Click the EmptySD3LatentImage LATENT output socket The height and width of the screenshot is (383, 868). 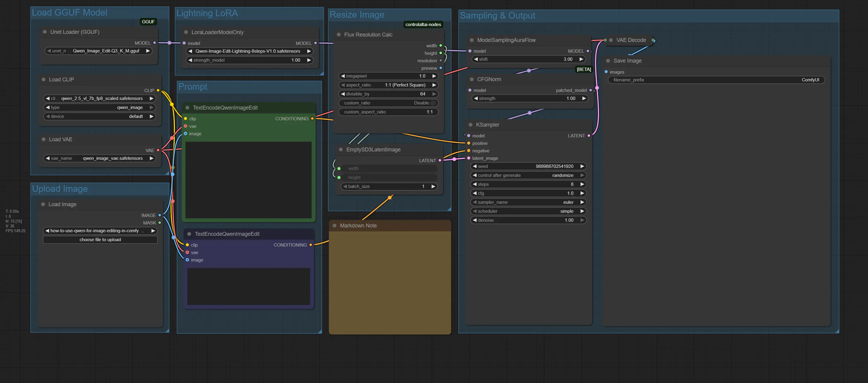(440, 160)
